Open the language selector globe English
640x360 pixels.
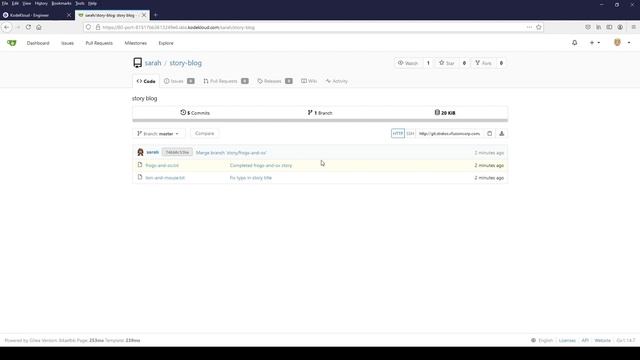pyautogui.click(x=542, y=340)
